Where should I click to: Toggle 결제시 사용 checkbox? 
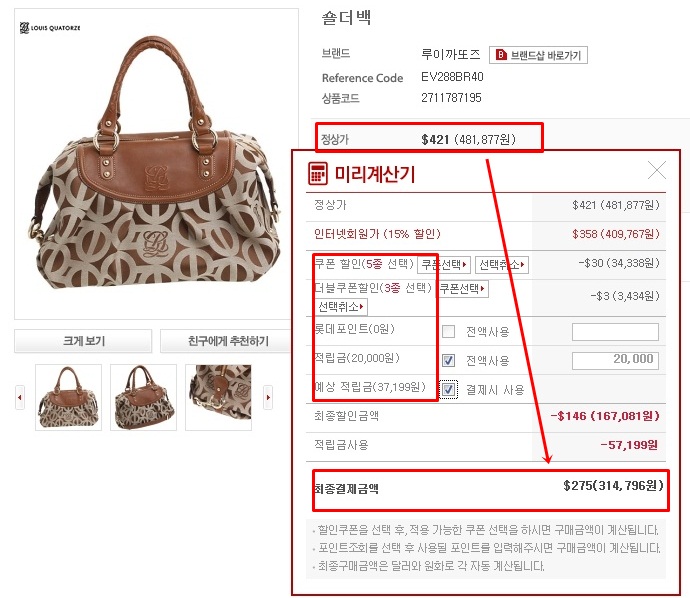448,389
